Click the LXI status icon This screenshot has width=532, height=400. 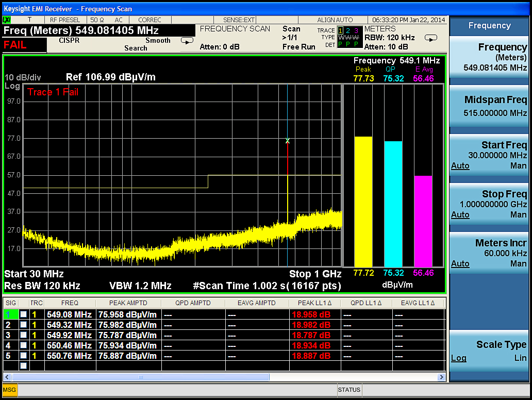[x=7, y=20]
